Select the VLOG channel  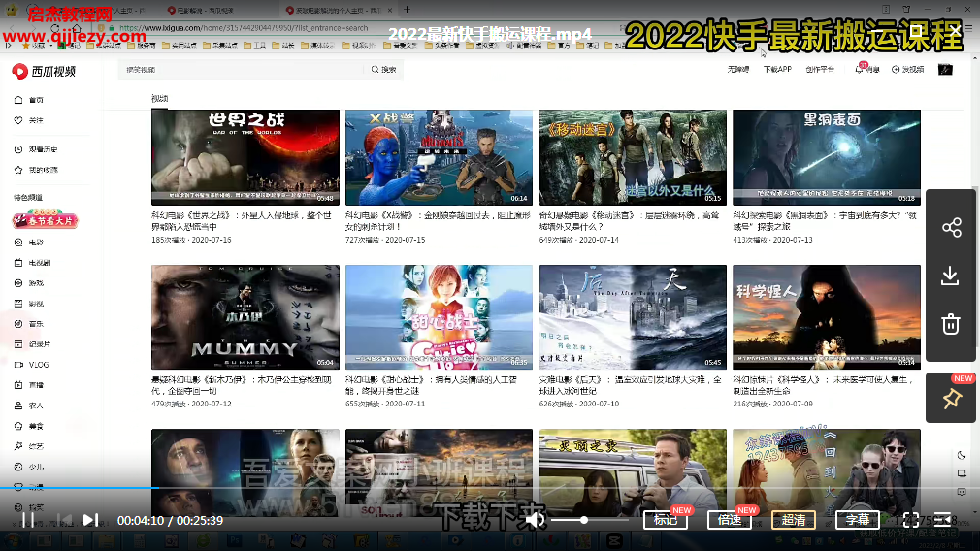click(x=32, y=365)
